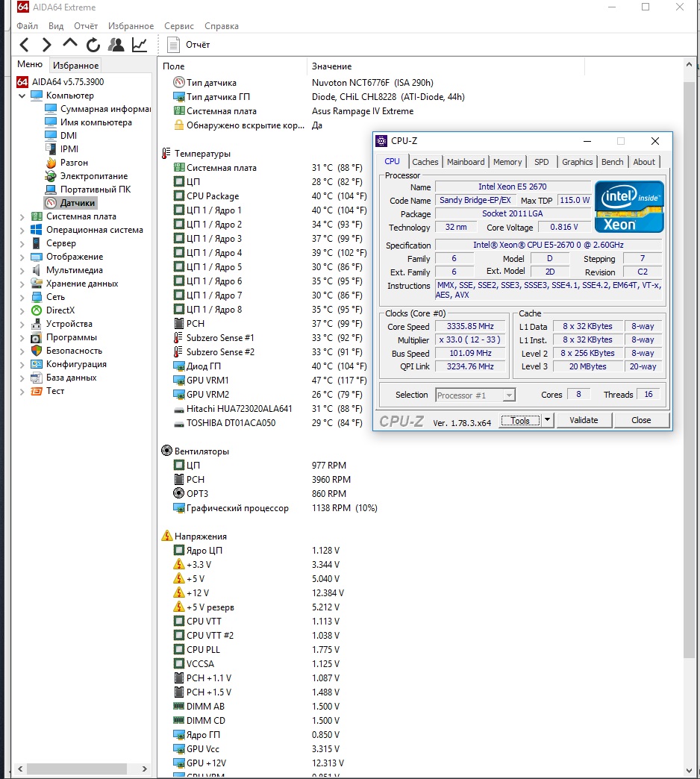
Task: Switch to CPU-Z About tab
Action: coord(644,162)
